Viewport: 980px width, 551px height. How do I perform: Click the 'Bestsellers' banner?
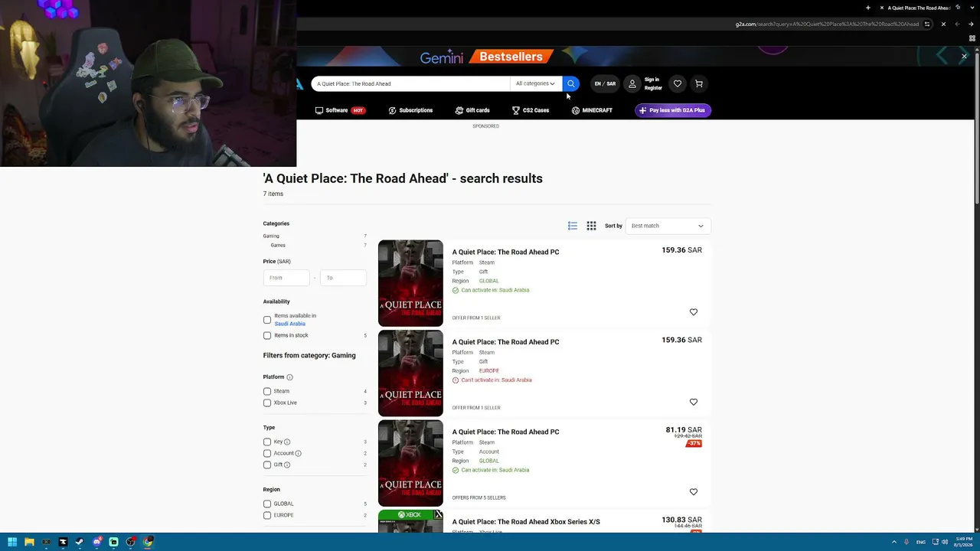click(511, 57)
